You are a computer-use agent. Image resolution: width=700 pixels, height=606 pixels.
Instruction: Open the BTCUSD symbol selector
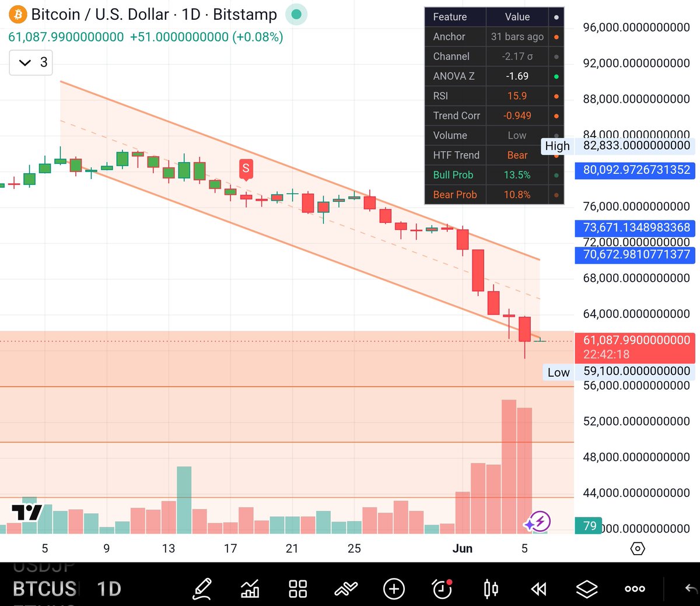pos(45,589)
